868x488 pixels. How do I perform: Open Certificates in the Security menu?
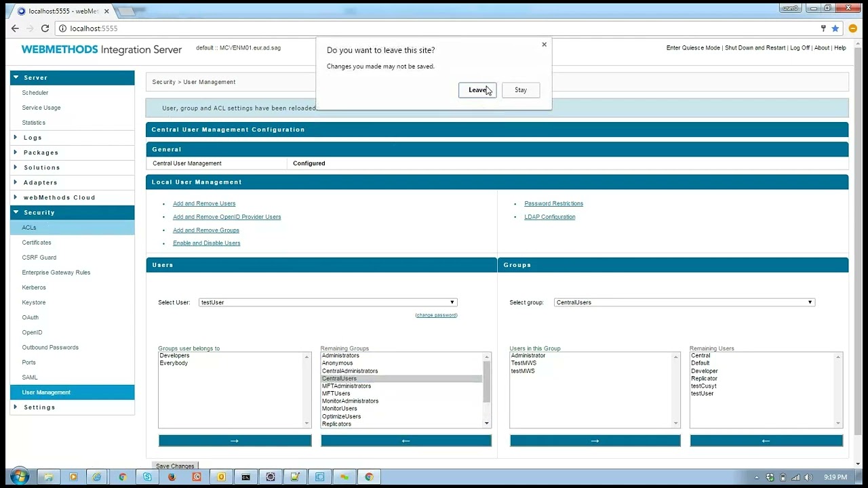point(37,243)
